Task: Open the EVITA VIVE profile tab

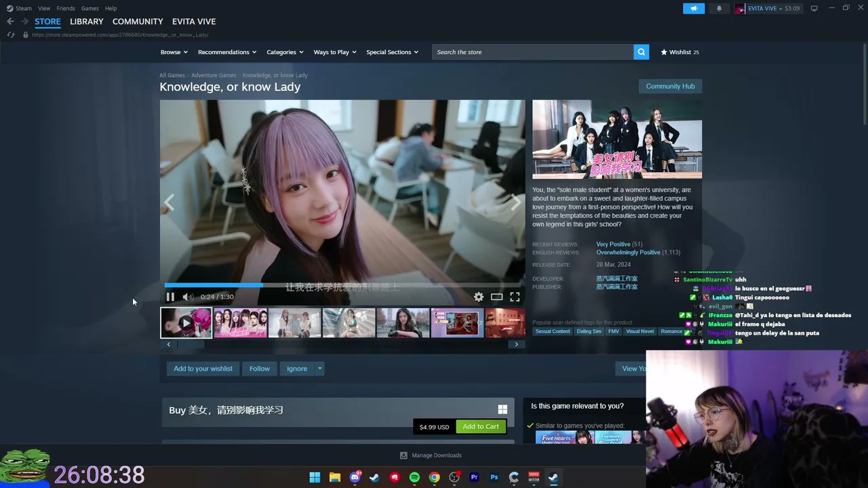Action: [194, 22]
